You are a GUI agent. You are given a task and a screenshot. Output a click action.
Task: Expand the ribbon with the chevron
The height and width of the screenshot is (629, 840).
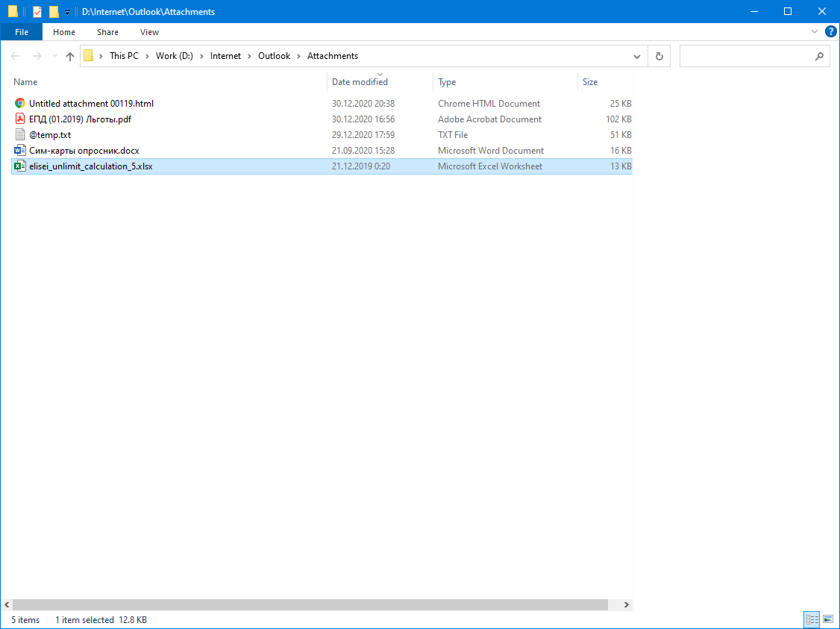click(x=815, y=32)
